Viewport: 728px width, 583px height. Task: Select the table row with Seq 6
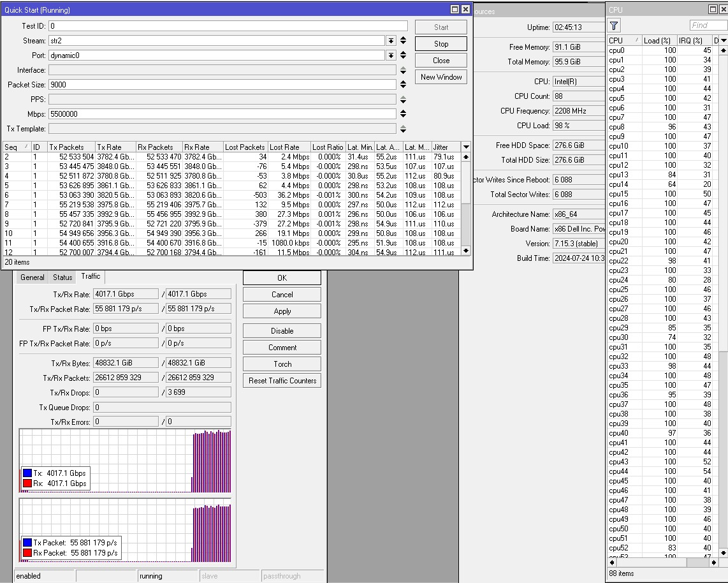coord(232,195)
